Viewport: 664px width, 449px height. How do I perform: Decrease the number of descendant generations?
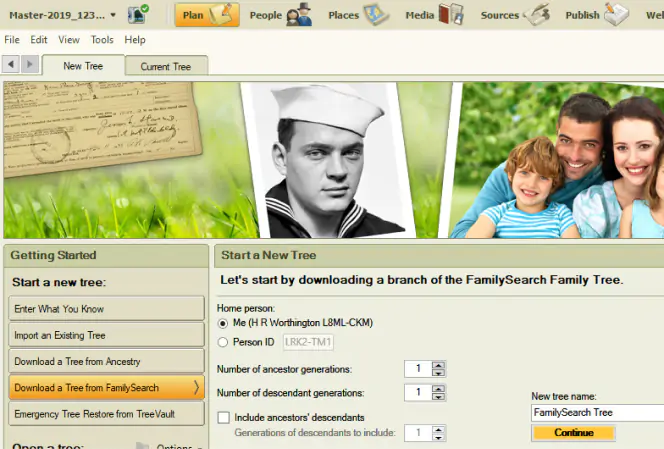point(438,396)
